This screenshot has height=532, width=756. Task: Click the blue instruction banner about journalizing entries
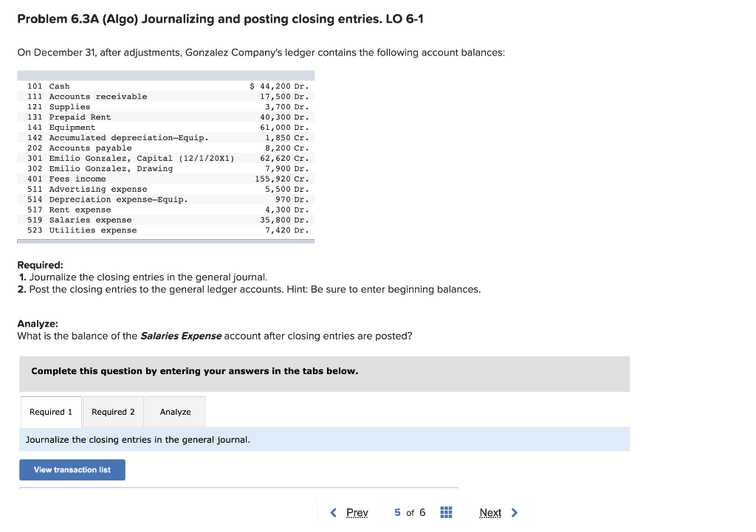coord(325,439)
